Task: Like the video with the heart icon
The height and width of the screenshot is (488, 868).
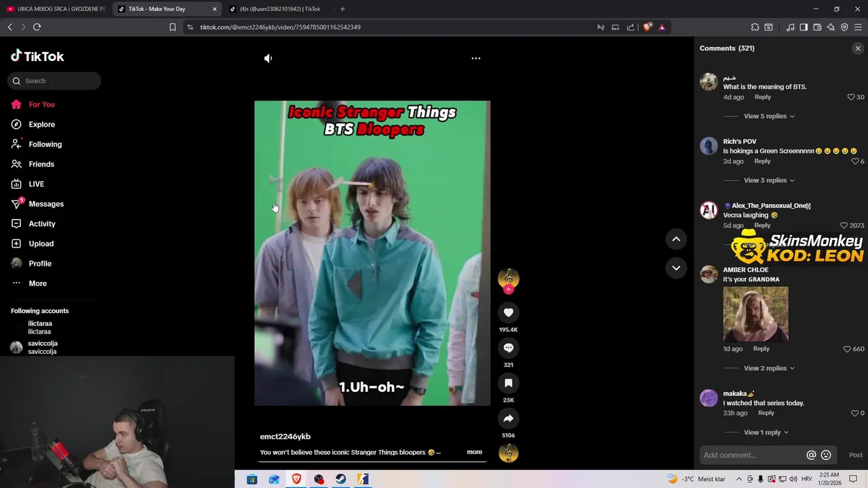Action: pos(509,312)
